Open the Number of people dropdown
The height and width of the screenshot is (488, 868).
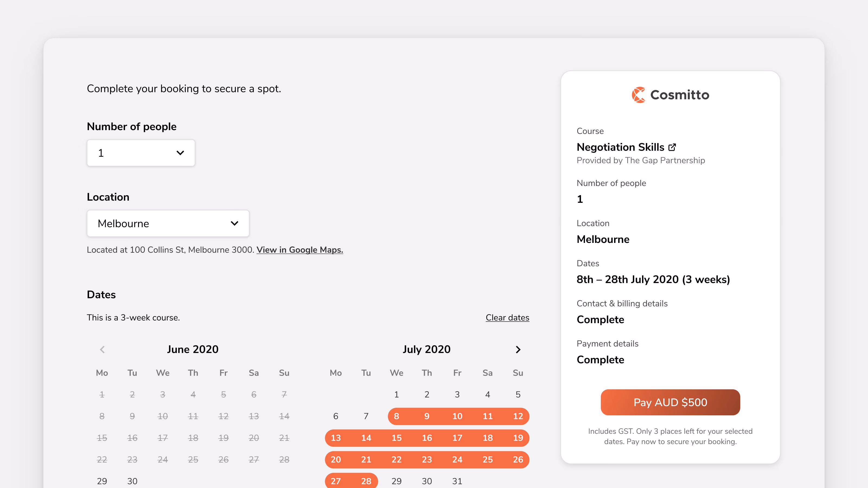[x=141, y=153]
